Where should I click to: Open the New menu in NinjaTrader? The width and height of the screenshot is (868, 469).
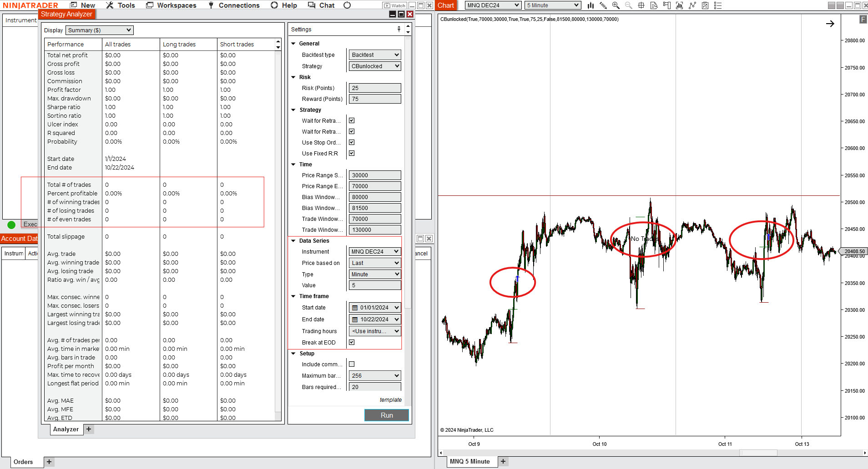pos(82,5)
